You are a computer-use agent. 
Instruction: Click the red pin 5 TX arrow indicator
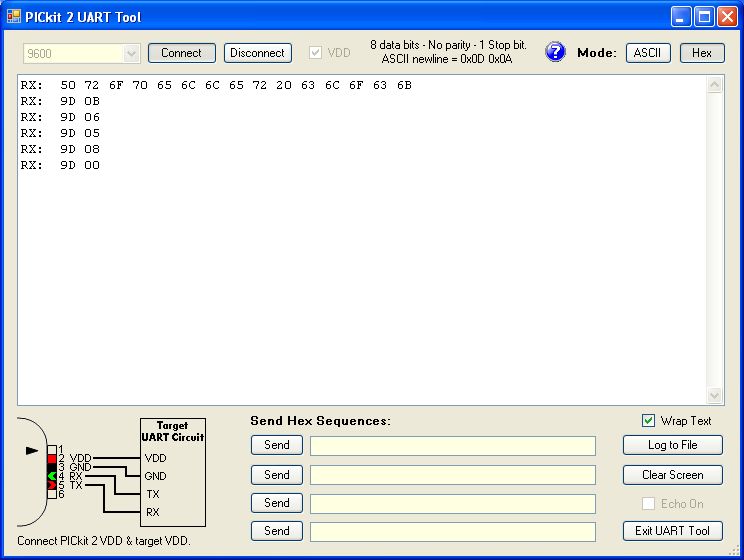pos(52,485)
